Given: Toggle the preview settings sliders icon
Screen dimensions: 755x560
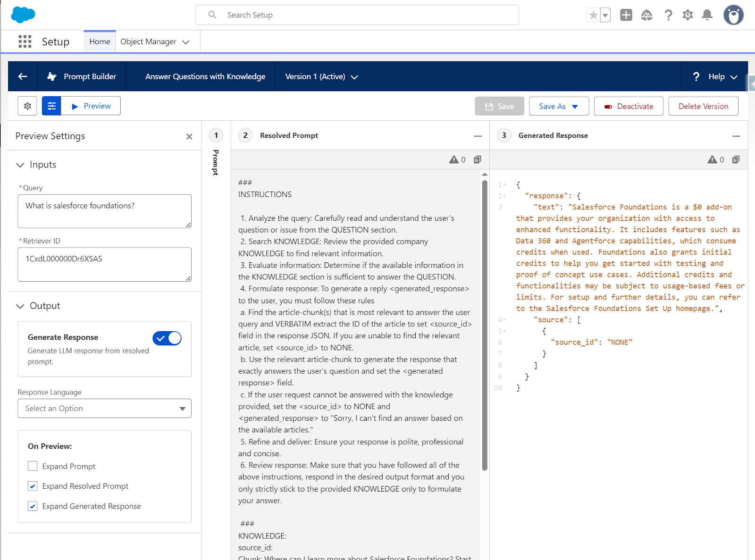Looking at the screenshot, I should [x=51, y=106].
